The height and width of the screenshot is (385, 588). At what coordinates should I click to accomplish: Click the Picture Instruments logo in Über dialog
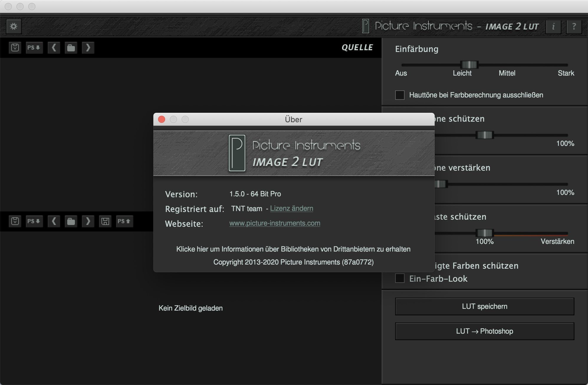coord(237,153)
